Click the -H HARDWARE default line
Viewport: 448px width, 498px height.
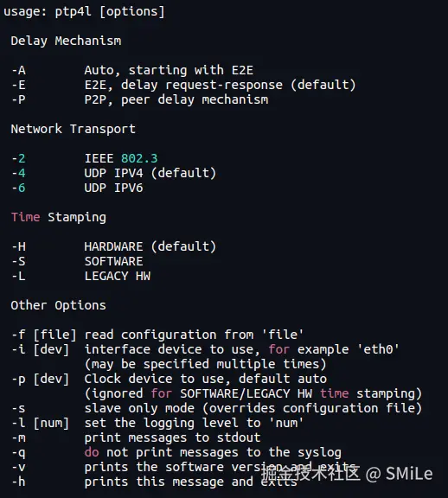tap(114, 246)
